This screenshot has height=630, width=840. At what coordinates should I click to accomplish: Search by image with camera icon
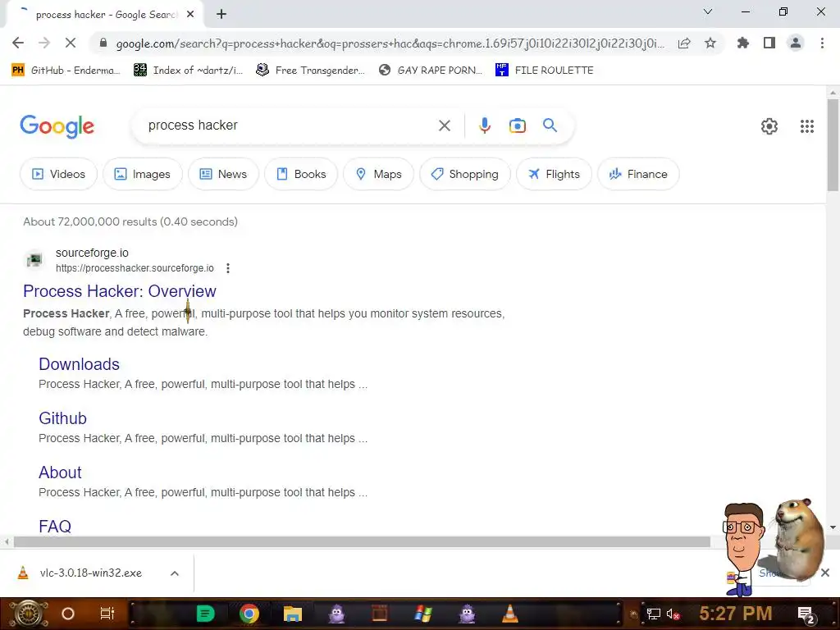[x=517, y=126]
